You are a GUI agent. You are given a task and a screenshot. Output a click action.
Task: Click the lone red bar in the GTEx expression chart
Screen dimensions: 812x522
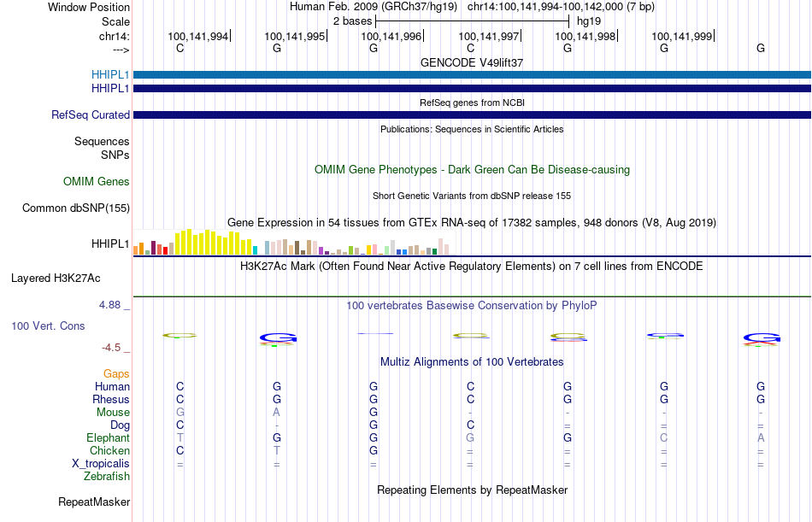(x=165, y=250)
